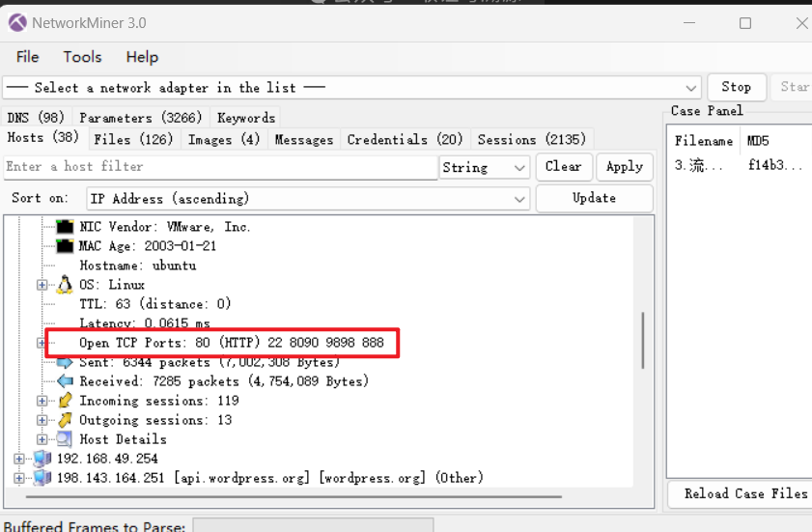Expand the Incoming sessions node
Image resolution: width=812 pixels, height=532 pixels.
[x=42, y=401]
